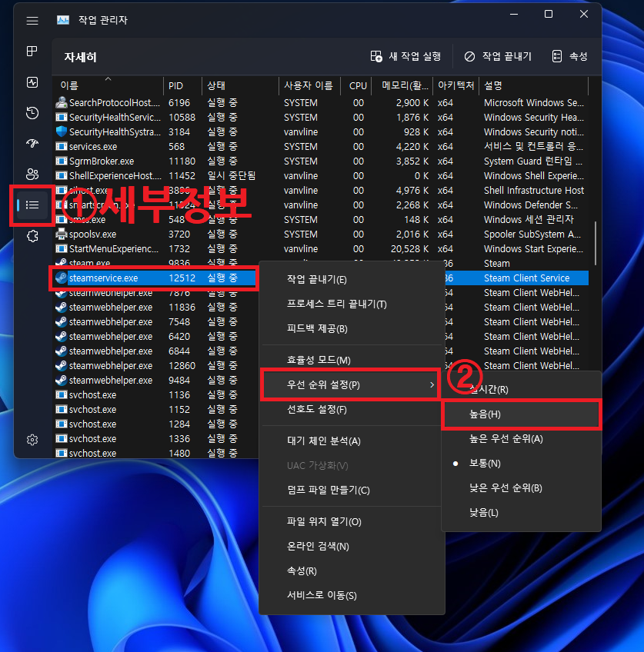
Task: Open the Processes page icon in sidebar
Action: (x=32, y=52)
